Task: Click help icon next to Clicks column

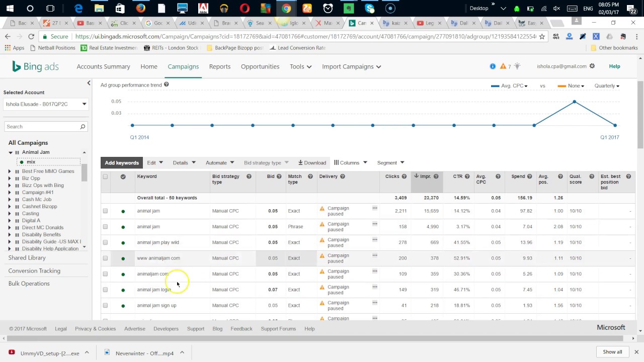Action: tap(404, 176)
